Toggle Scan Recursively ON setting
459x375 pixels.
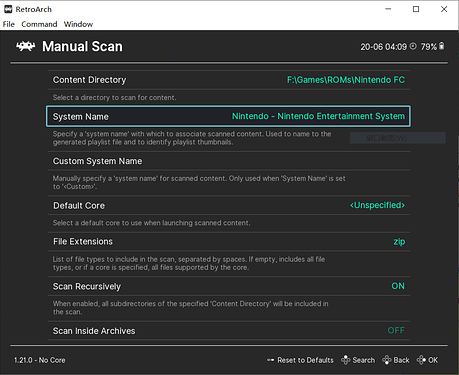click(229, 286)
